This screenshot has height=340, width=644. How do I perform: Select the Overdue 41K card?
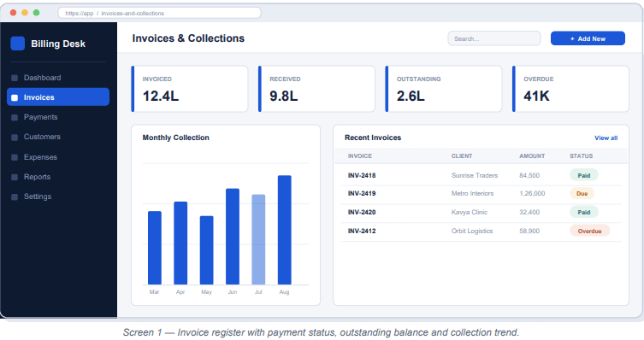click(x=570, y=89)
